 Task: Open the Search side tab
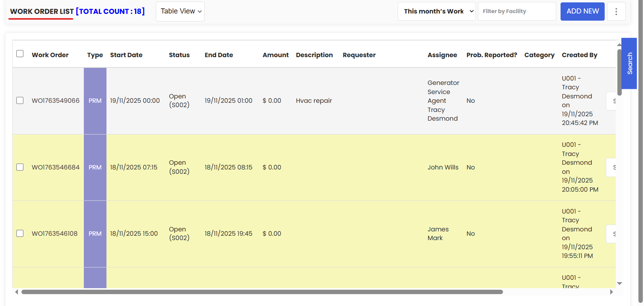click(x=629, y=64)
